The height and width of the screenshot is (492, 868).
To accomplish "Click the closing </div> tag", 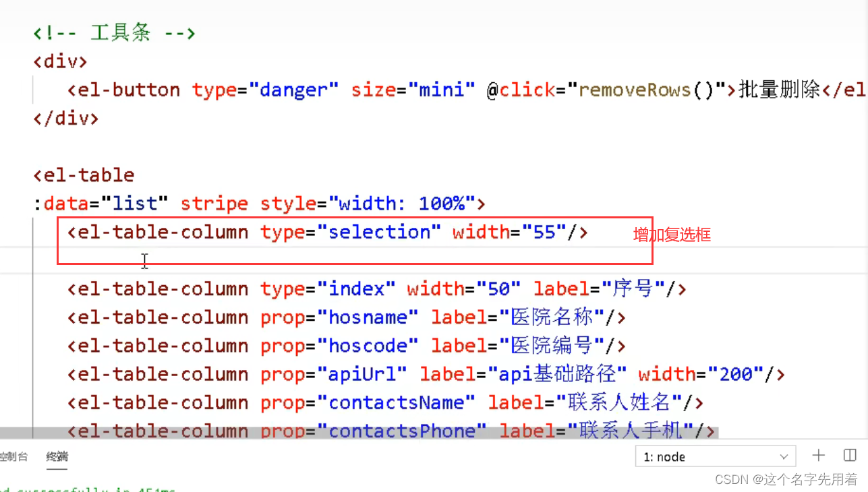I will (66, 118).
